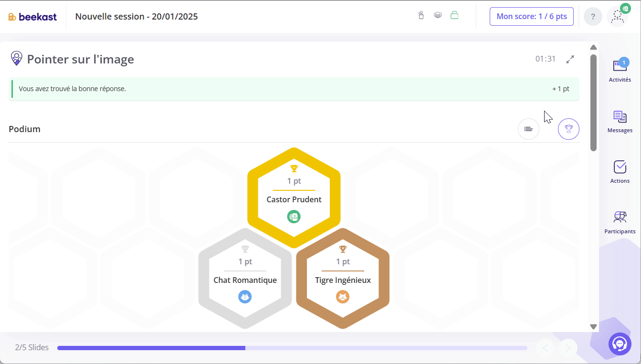Viewport: 641px width, 364px height.
Task: Click the vertical scrollbar thumb
Action: [x=593, y=103]
